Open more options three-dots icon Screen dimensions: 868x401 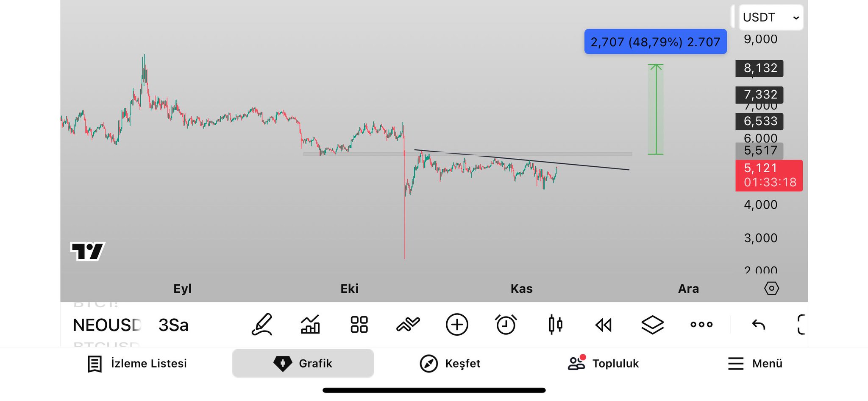click(701, 325)
